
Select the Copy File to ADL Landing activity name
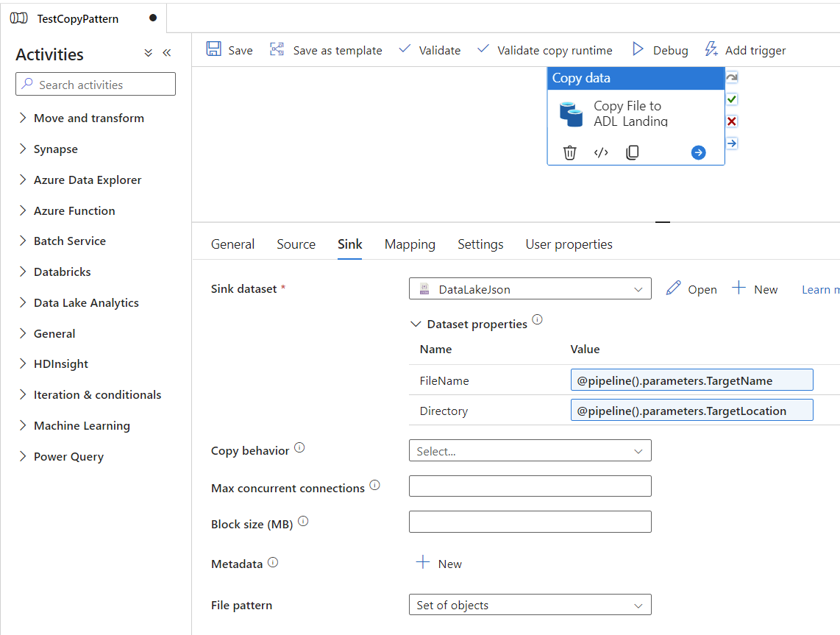[630, 113]
